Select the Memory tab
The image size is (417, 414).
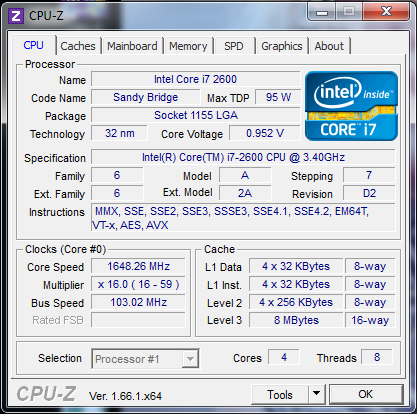point(188,46)
